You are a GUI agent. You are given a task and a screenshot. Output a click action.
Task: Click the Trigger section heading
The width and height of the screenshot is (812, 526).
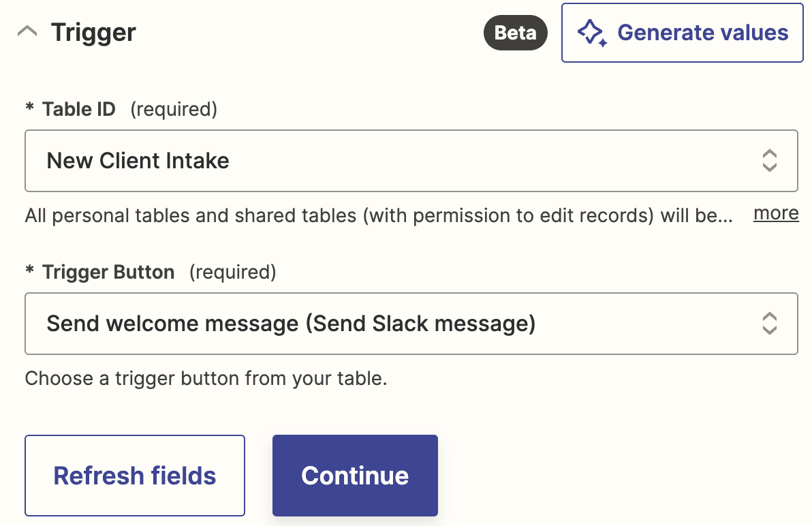93,32
